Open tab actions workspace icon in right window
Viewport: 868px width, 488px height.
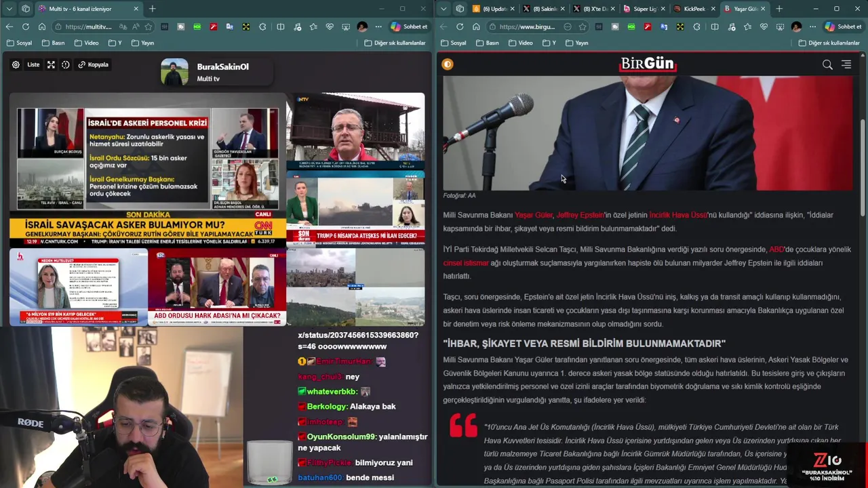click(x=460, y=9)
